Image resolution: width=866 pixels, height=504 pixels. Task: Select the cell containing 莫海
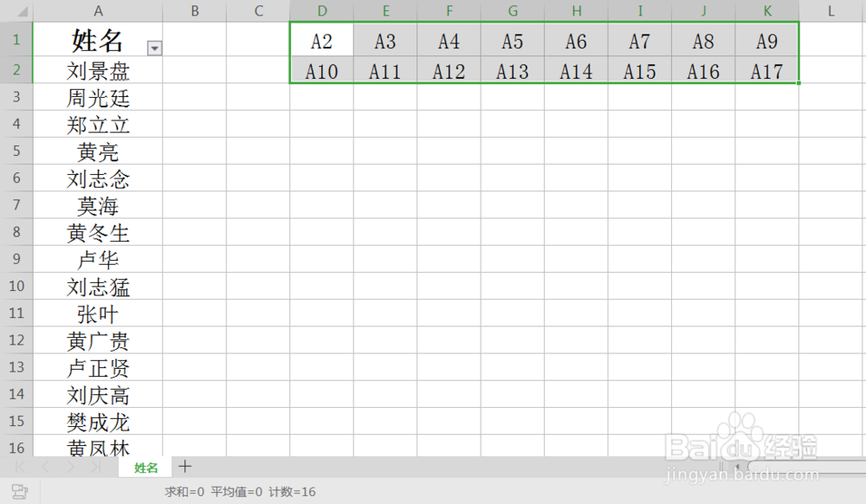tap(98, 205)
